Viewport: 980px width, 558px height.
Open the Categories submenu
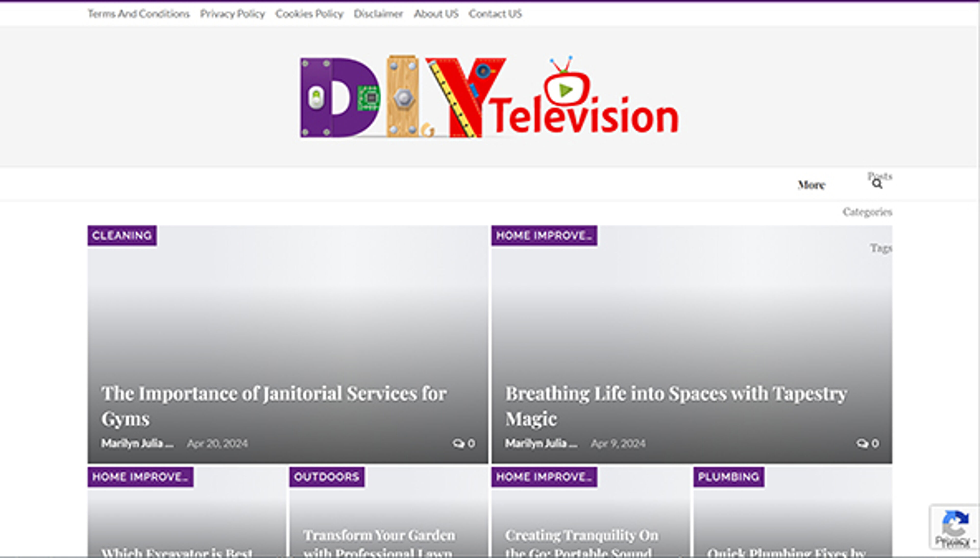point(867,212)
